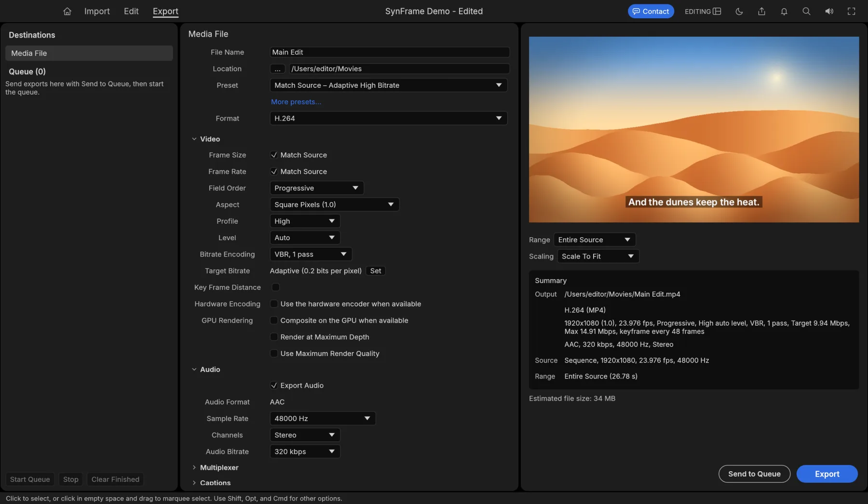The image size is (868, 504).
Task: Open the Format H.264 dropdown
Action: 389,118
